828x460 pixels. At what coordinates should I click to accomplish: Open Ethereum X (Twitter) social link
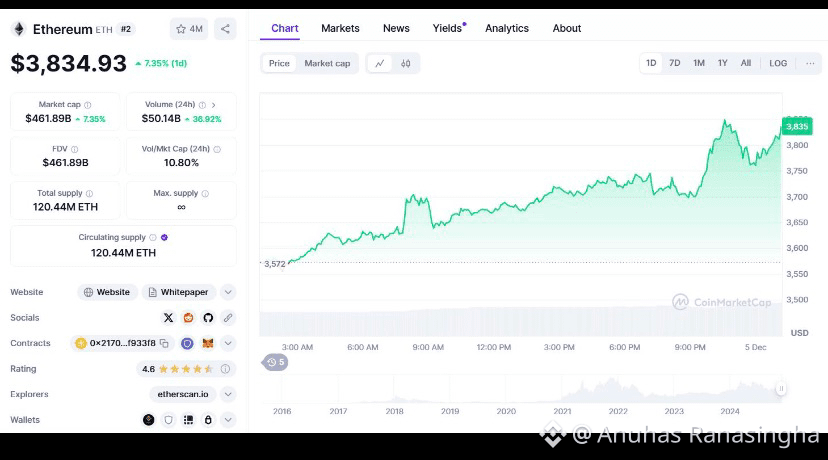coord(168,318)
